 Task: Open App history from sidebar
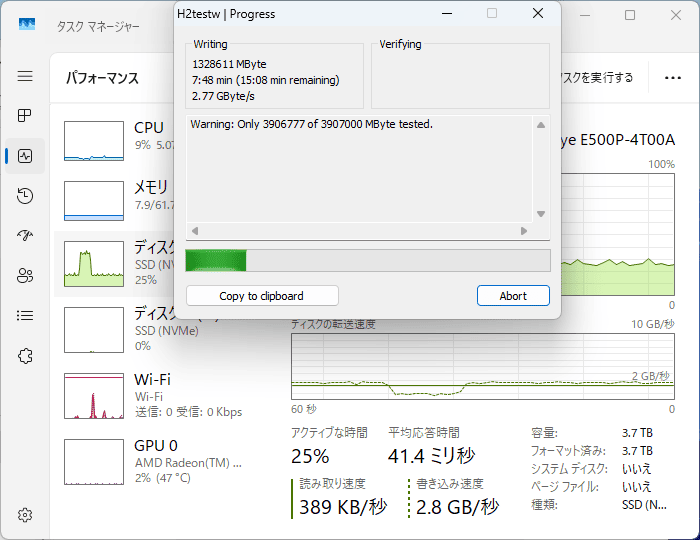coord(25,196)
